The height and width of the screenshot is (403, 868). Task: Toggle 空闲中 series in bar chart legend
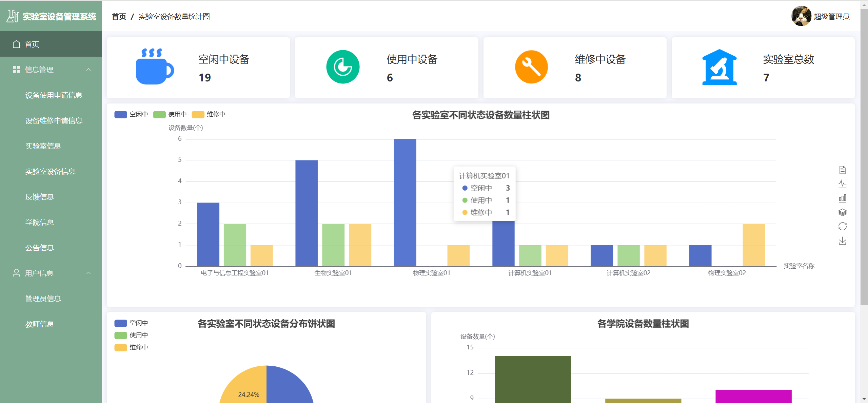(138, 114)
